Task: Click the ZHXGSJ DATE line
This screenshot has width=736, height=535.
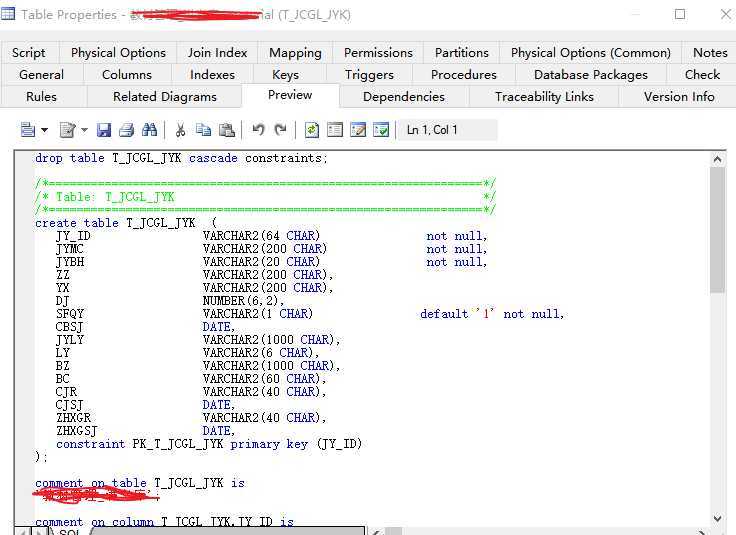Action: (145, 431)
